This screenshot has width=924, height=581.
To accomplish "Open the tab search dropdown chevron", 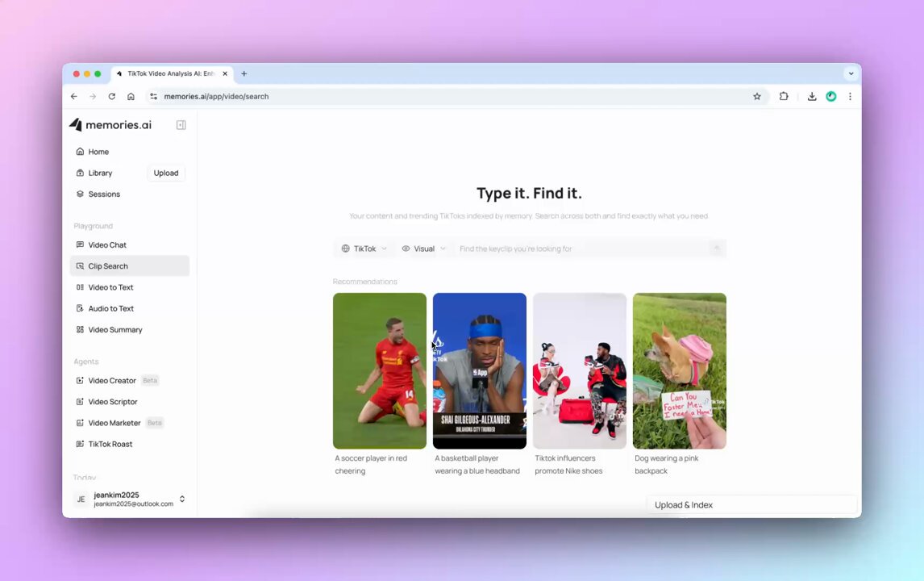I will click(851, 73).
